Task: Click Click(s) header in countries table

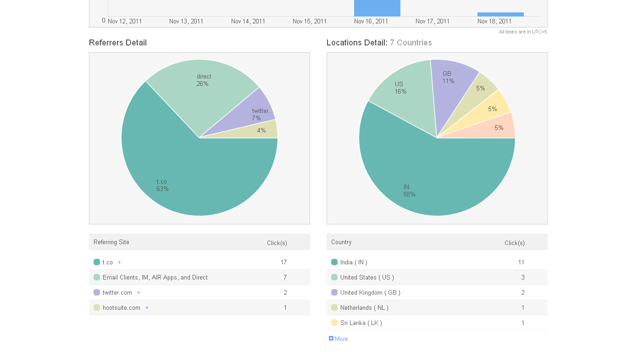Action: point(515,243)
